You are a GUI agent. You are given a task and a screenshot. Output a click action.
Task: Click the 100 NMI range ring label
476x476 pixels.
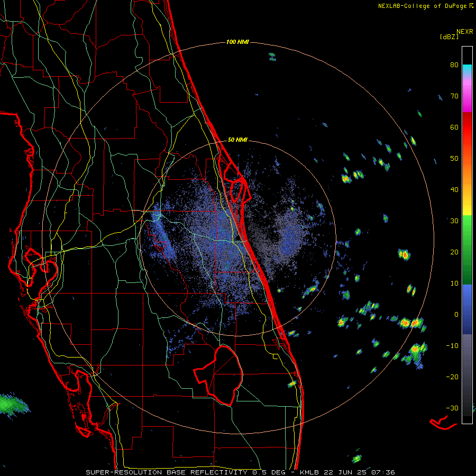(x=237, y=42)
